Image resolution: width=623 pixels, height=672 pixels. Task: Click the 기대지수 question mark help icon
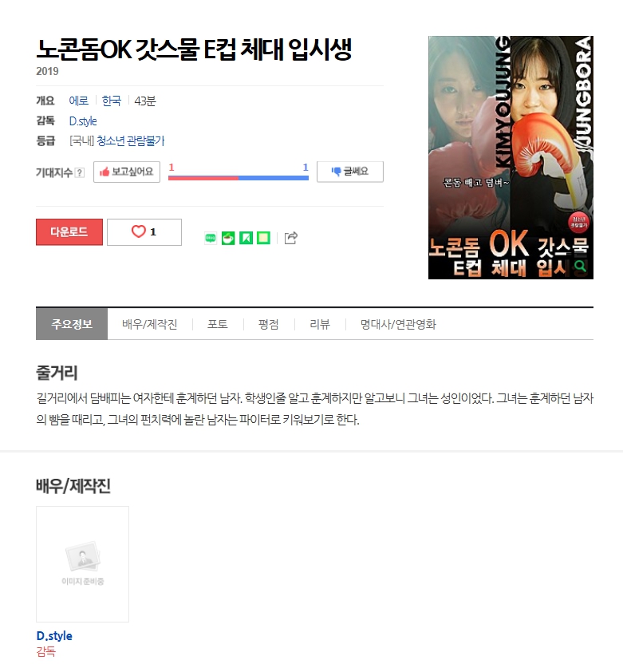(x=80, y=172)
